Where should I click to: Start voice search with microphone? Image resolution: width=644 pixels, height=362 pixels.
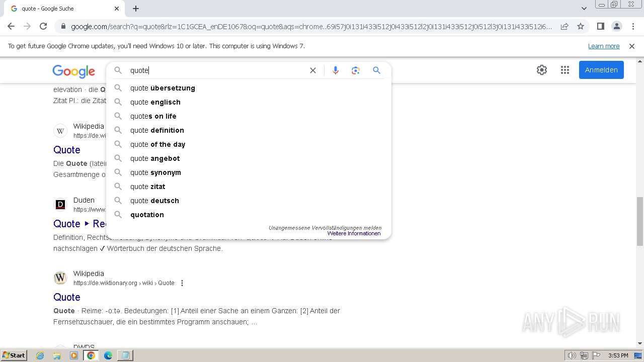click(336, 70)
